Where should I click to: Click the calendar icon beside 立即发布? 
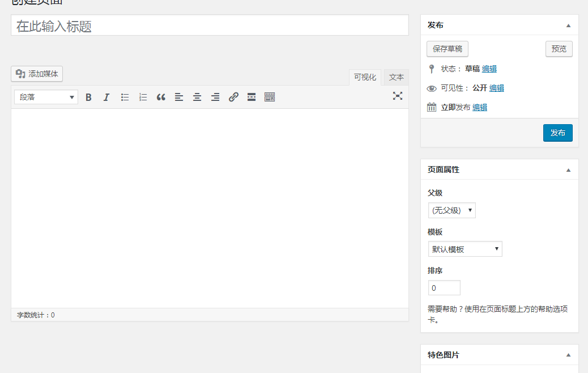[432, 107]
